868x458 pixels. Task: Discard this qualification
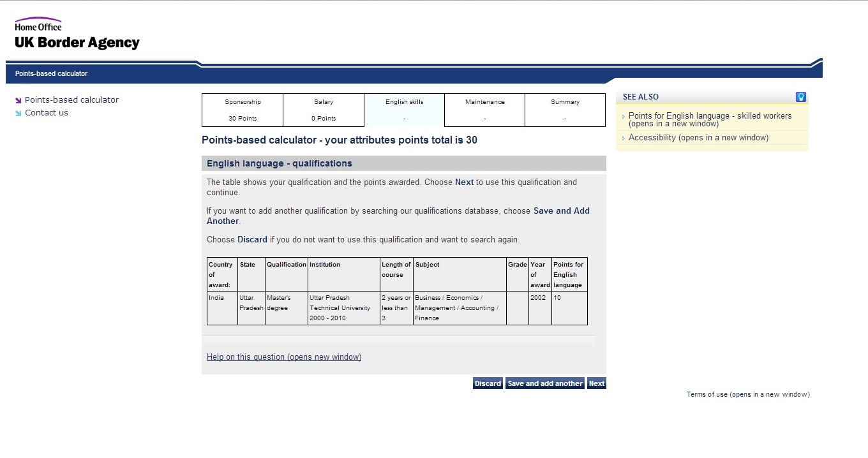(x=488, y=383)
